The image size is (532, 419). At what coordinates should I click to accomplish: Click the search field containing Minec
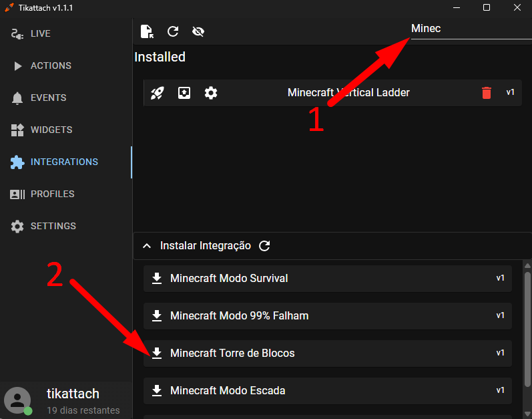click(x=471, y=29)
